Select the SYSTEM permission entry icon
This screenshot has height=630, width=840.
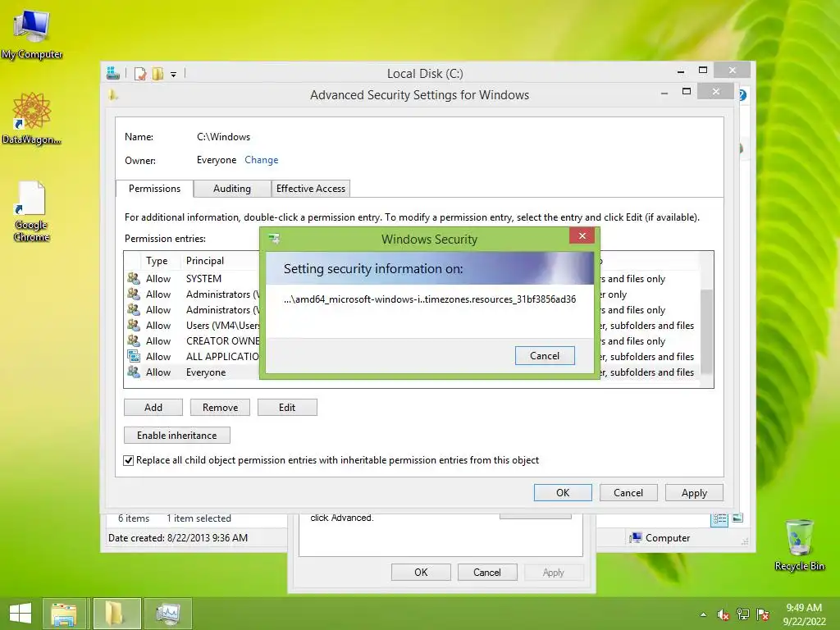[134, 279]
